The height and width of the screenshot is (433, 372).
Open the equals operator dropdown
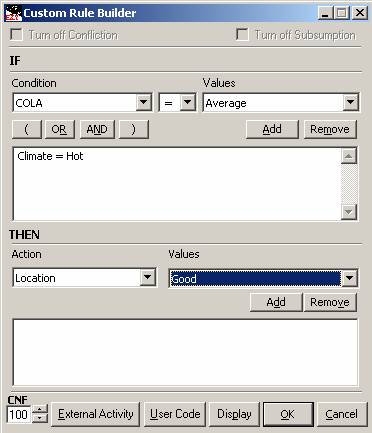pos(188,102)
